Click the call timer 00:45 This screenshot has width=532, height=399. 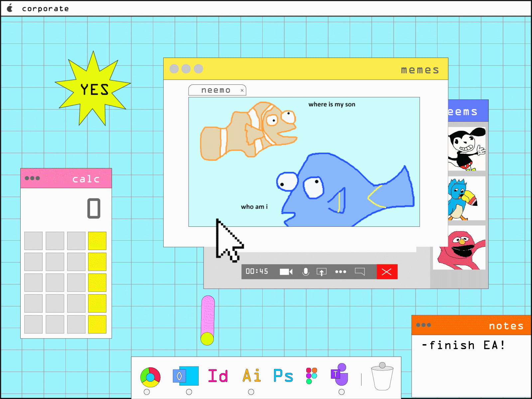pos(257,271)
